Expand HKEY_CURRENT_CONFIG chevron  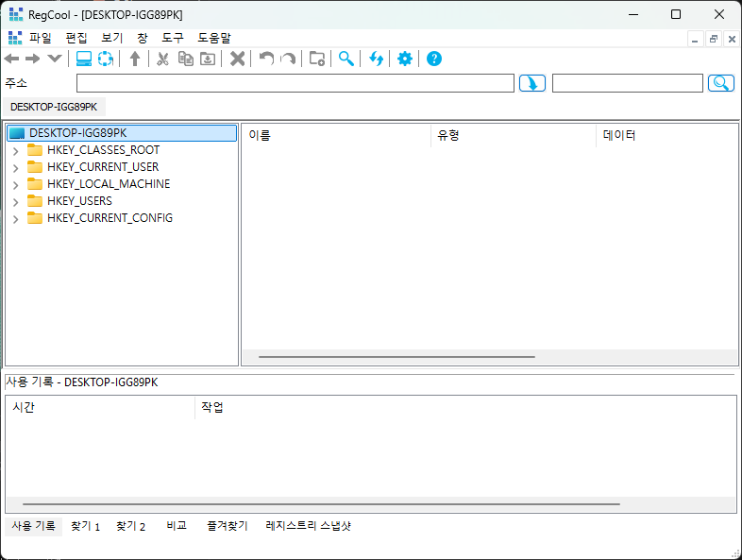click(x=16, y=219)
